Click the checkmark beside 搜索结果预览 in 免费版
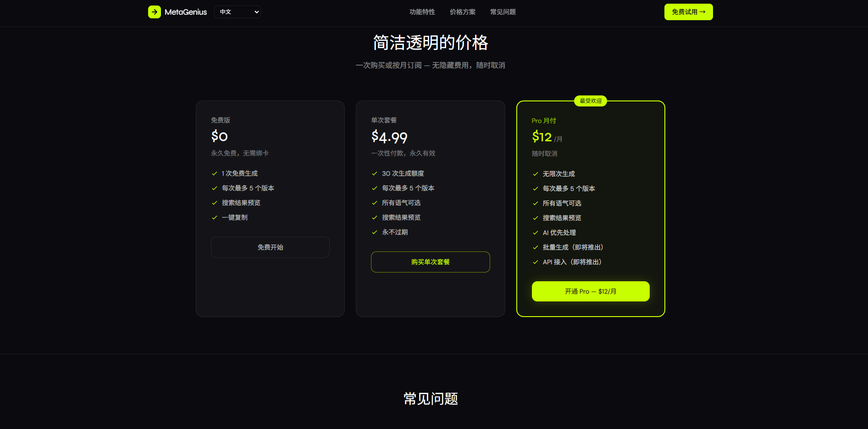This screenshot has width=868, height=429. point(214,202)
